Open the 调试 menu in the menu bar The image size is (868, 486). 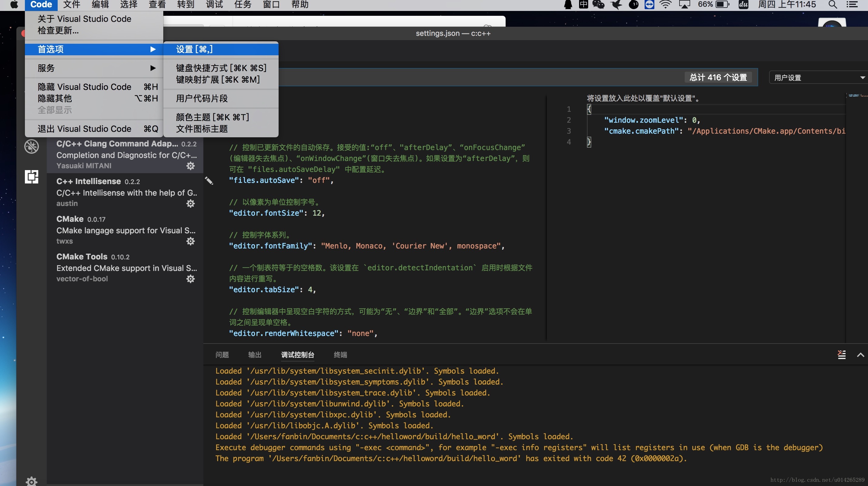click(x=214, y=4)
